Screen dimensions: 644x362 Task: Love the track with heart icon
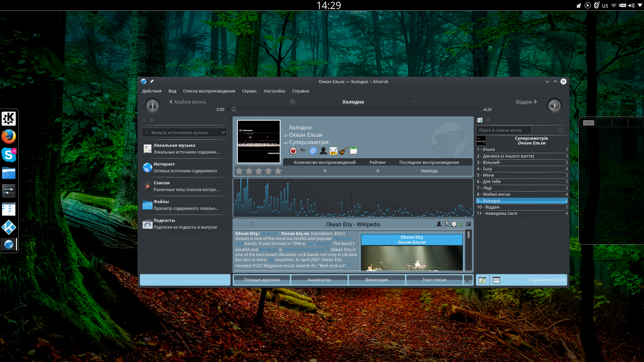pos(293,151)
